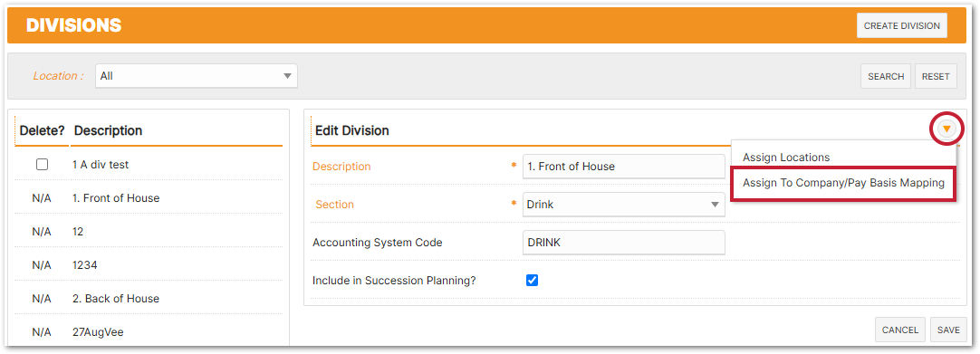Image resolution: width=980 pixels, height=354 pixels.
Task: Open the 27AugVee division entry
Action: click(149, 332)
